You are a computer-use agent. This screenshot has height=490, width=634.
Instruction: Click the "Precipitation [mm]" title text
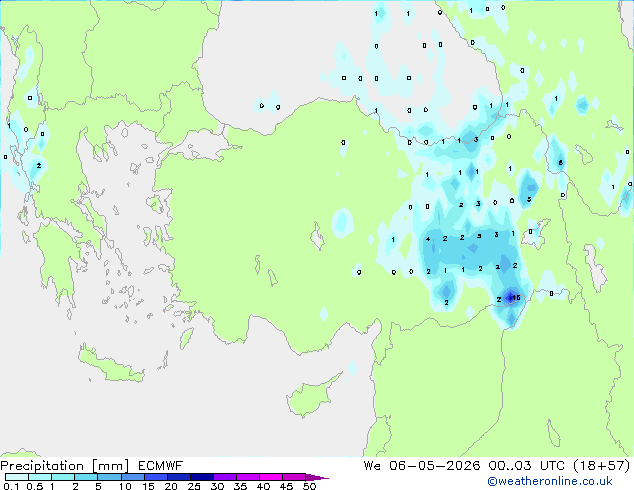65,466
